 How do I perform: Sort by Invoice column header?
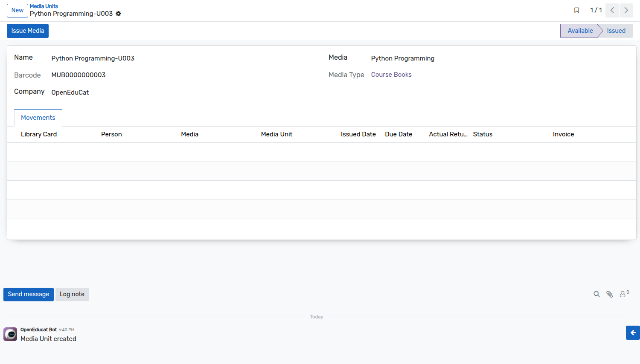(563, 134)
